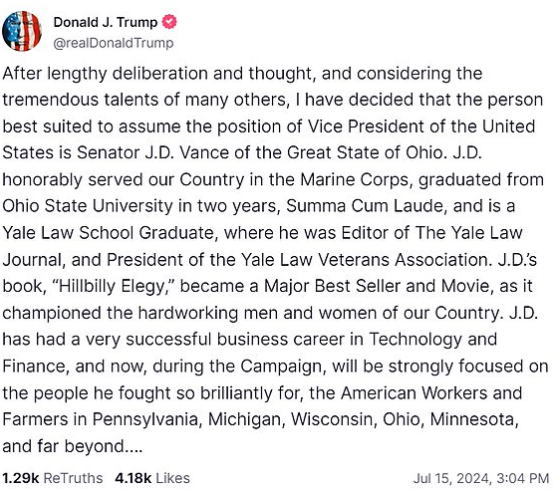The image size is (555, 493).
Task: Click the 'Yale Law School Graduate' text
Action: (x=108, y=233)
